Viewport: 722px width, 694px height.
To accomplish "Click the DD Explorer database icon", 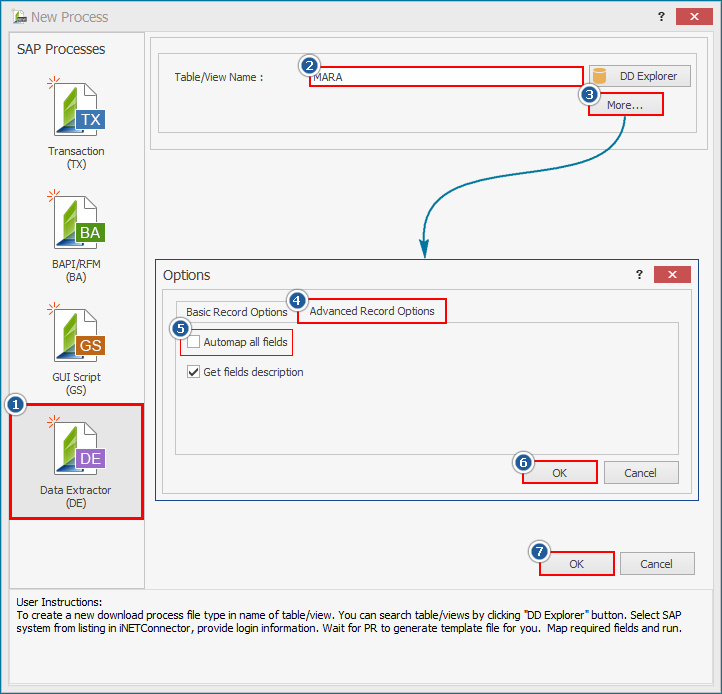I will point(601,76).
